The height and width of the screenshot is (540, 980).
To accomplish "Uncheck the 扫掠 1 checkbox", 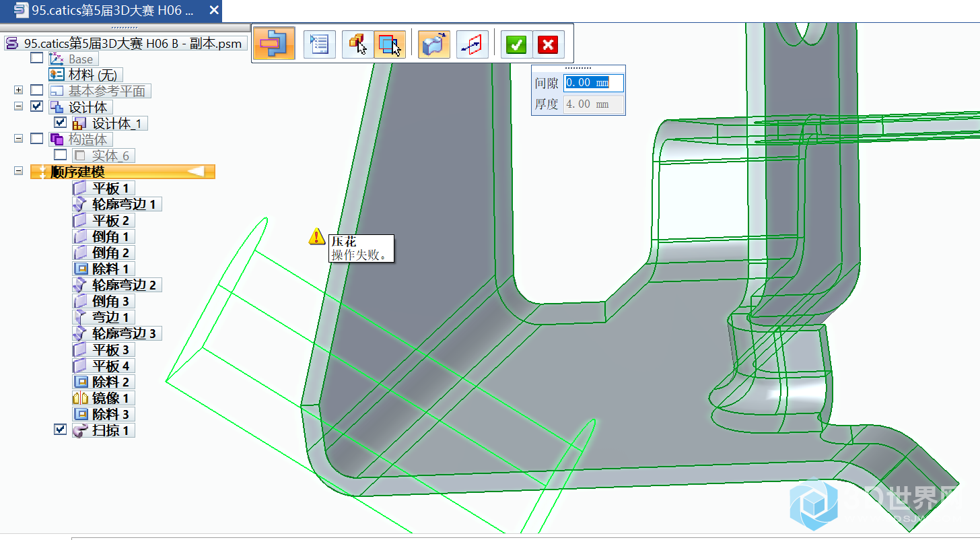I will click(x=61, y=430).
